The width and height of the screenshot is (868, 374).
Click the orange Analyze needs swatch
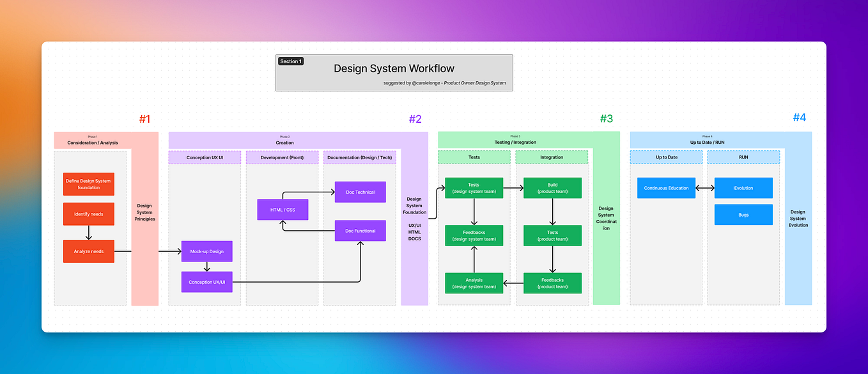pos(88,251)
